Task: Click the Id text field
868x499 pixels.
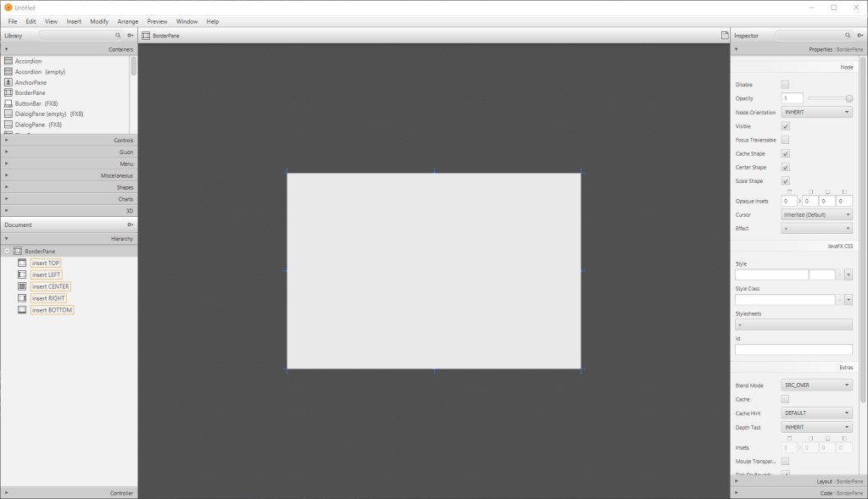Action: tap(793, 349)
